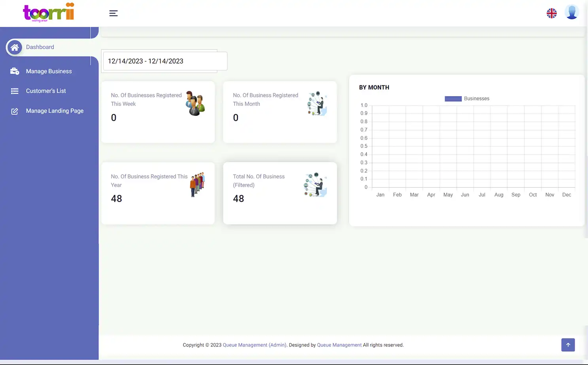
Task: Navigate to Customer's List
Action: tap(46, 91)
